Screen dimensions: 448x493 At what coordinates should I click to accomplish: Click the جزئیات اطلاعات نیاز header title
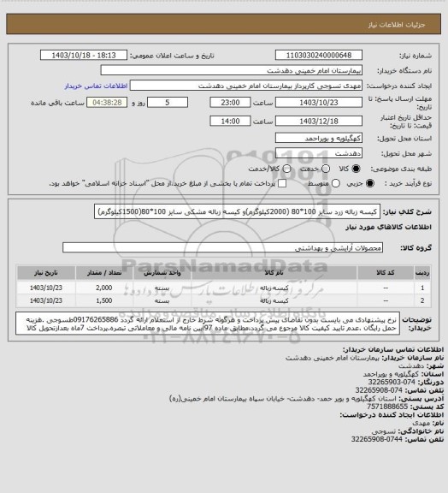coord(397,25)
